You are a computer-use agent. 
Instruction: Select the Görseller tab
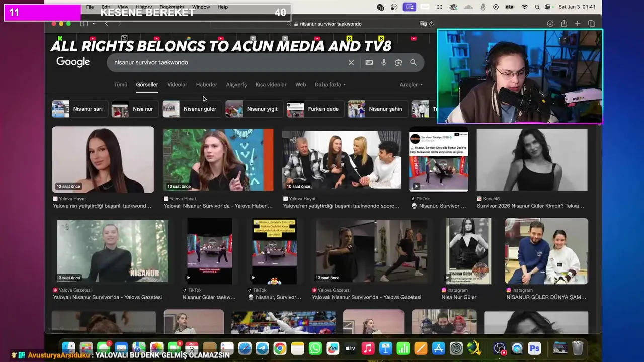click(x=147, y=85)
